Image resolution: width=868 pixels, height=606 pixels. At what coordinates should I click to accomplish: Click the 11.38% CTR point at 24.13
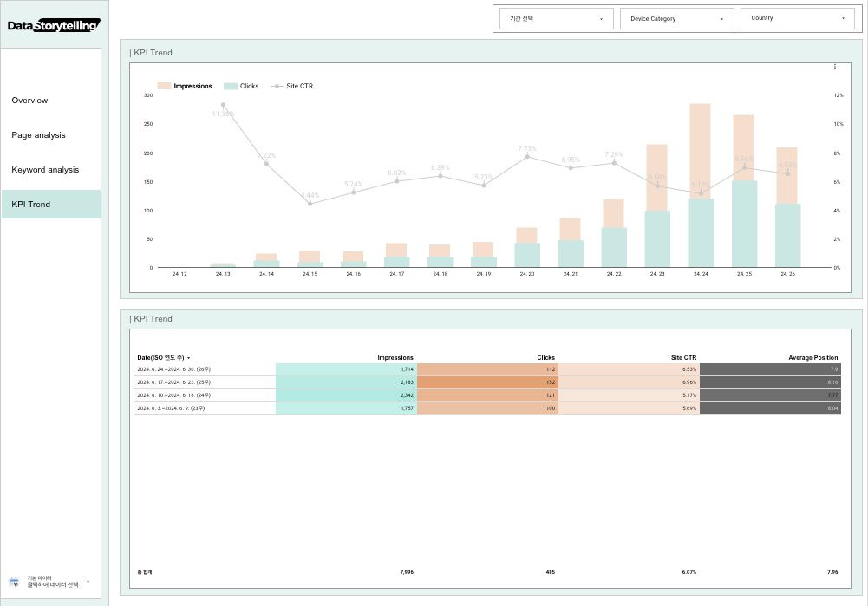(223, 105)
